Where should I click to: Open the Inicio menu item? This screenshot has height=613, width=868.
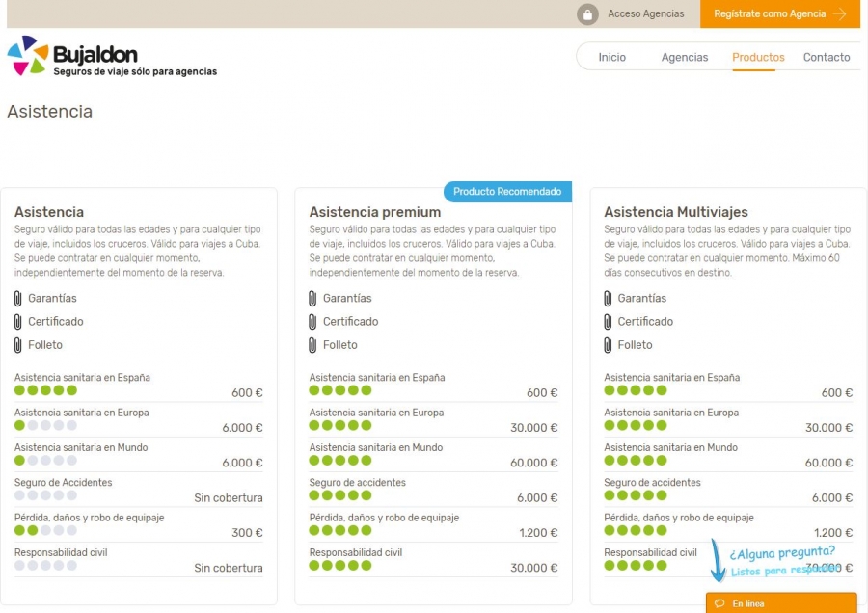611,58
